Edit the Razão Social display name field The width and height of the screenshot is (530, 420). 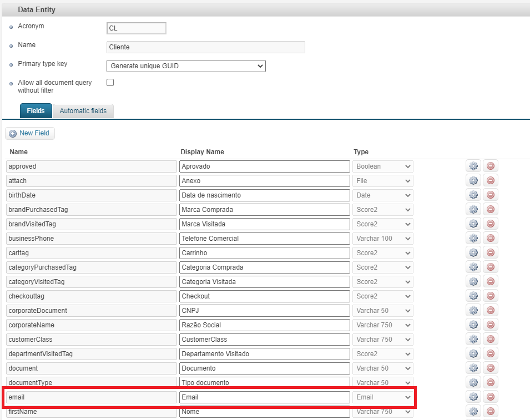point(264,325)
